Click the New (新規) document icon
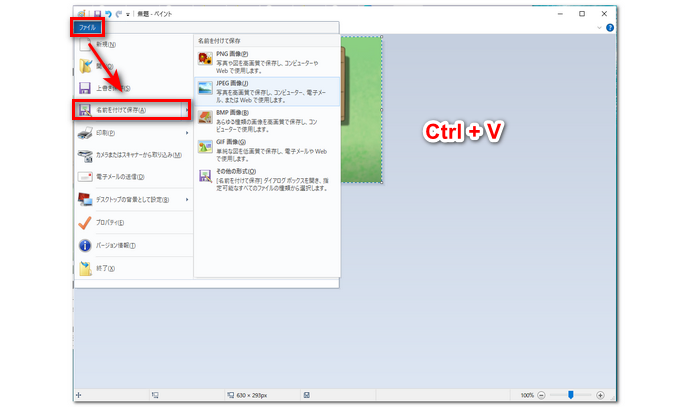The image size is (700, 407). pos(87,45)
